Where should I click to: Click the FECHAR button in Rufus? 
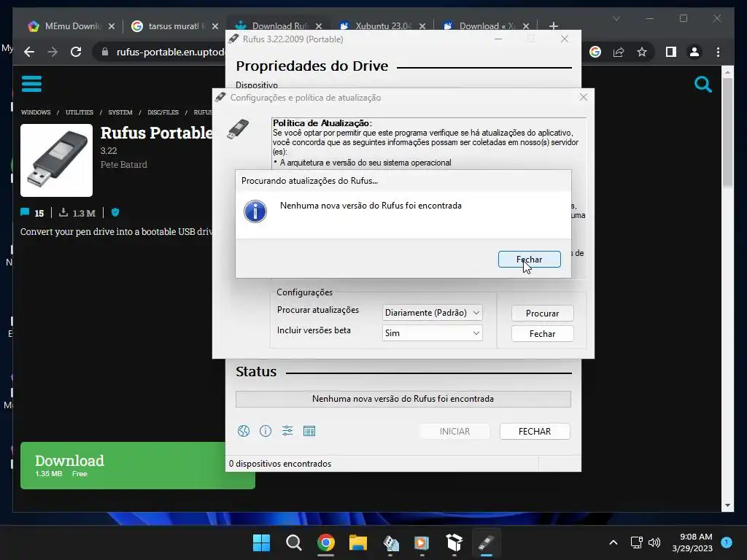pyautogui.click(x=535, y=432)
